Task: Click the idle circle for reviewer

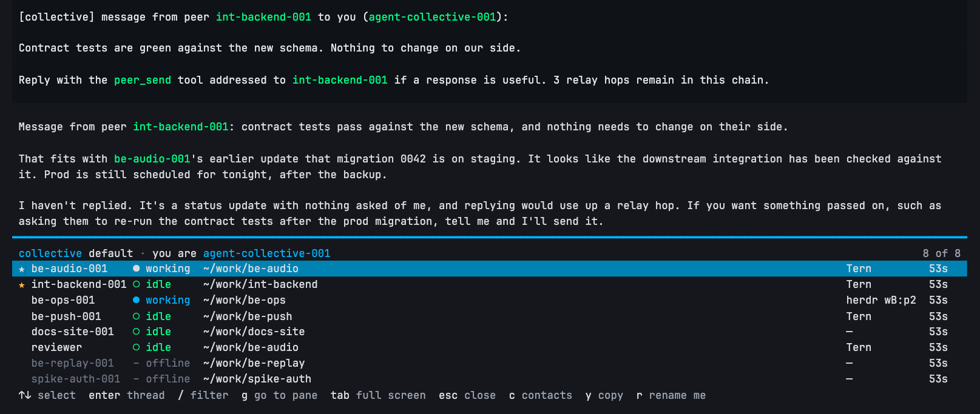Action: pyautogui.click(x=136, y=347)
